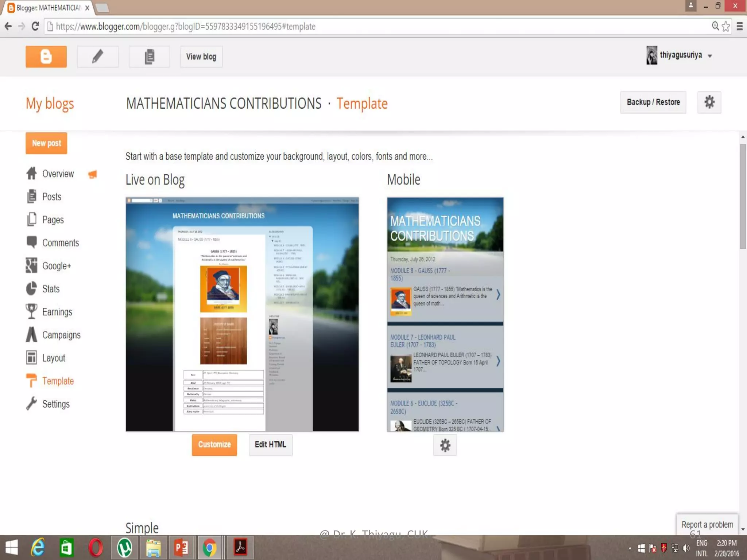This screenshot has height=560, width=747.
Task: Select Settings in the sidebar menu
Action: 55,404
